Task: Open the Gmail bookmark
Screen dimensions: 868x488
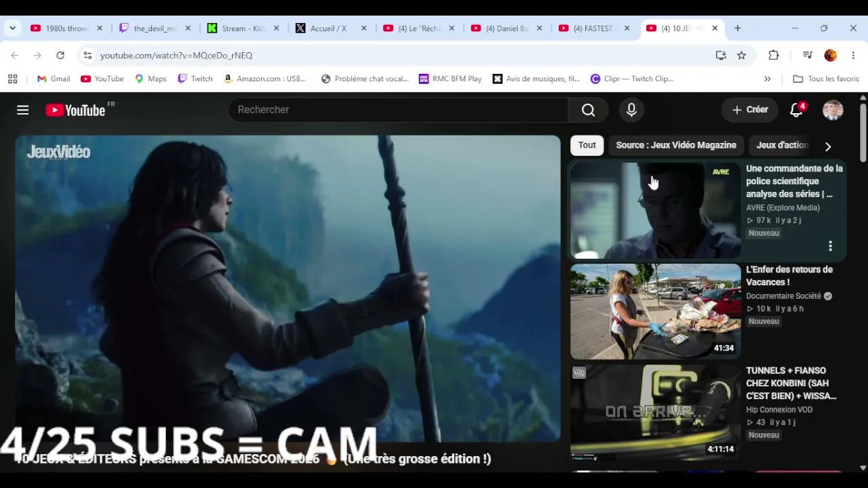Action: [54, 79]
